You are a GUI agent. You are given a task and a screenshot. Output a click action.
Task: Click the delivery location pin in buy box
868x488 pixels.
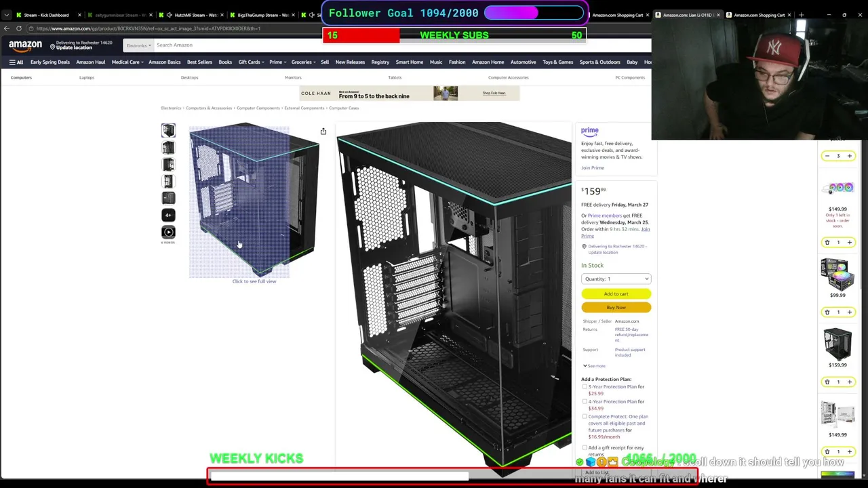point(584,247)
